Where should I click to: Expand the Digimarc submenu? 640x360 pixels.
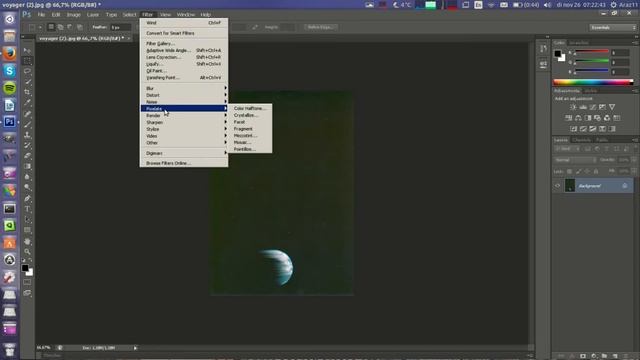[184, 153]
